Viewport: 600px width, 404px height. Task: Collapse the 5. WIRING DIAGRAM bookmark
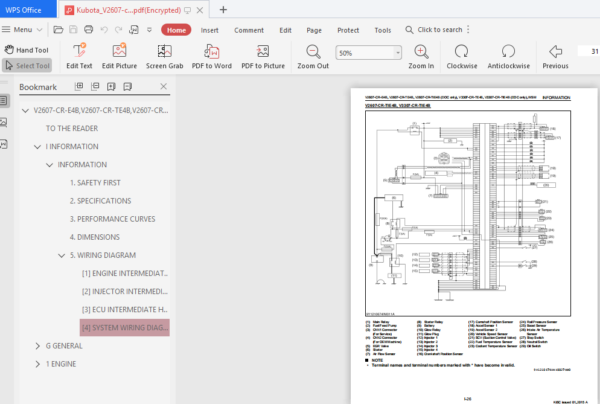[62, 255]
